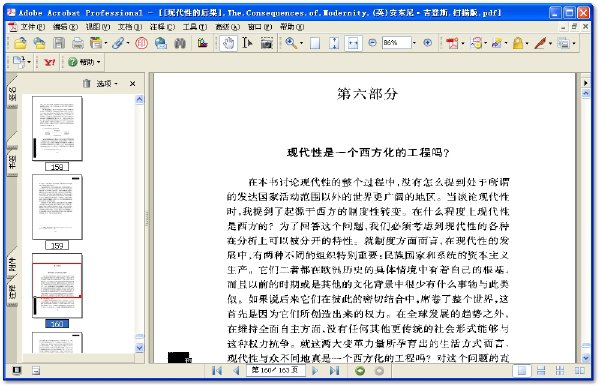Click the red circular stamp icon
Screen dimensions: 600x387
(141, 43)
